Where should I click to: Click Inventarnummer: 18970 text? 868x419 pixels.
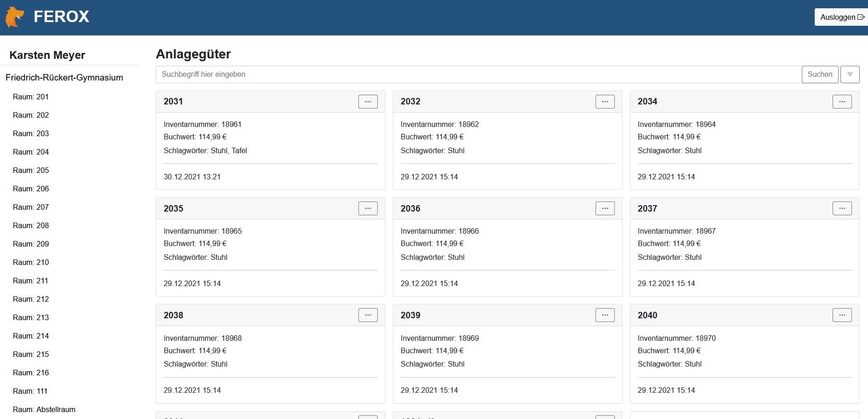coord(677,338)
